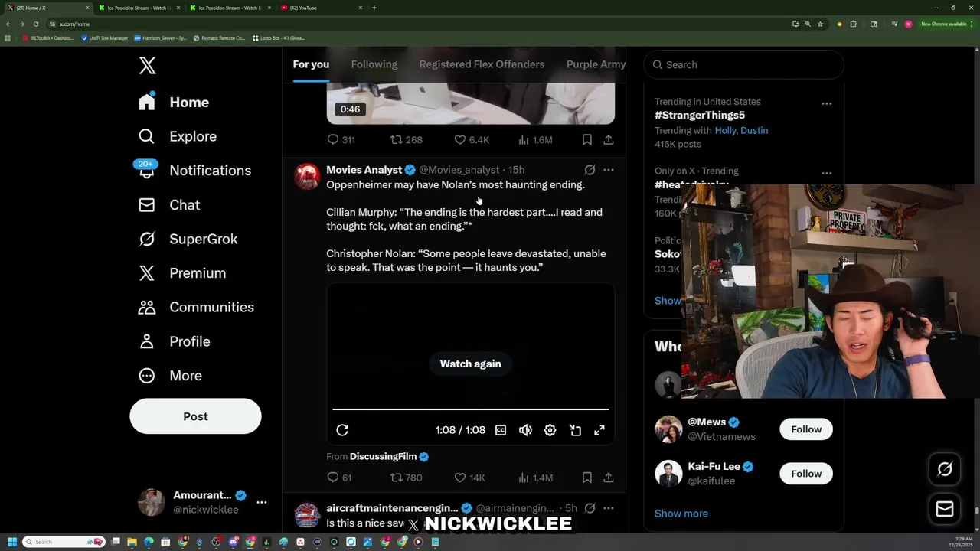The width and height of the screenshot is (980, 551).
Task: Open floating Grok button at bottom right
Action: pyautogui.click(x=945, y=469)
